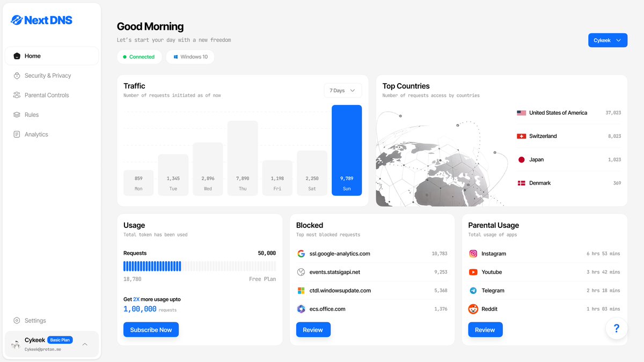Click the Japan flag icon
Viewport: 644px width, 362px height.
pos(521,159)
